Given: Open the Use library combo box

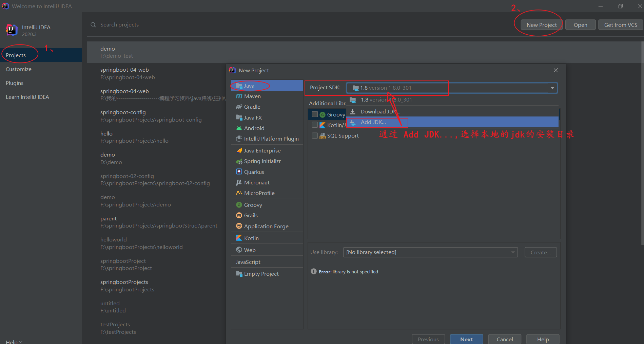Looking at the screenshot, I should (430, 252).
